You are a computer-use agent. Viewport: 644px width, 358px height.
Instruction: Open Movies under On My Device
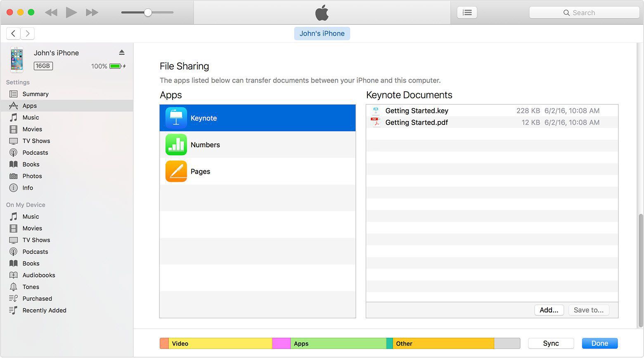point(67,228)
